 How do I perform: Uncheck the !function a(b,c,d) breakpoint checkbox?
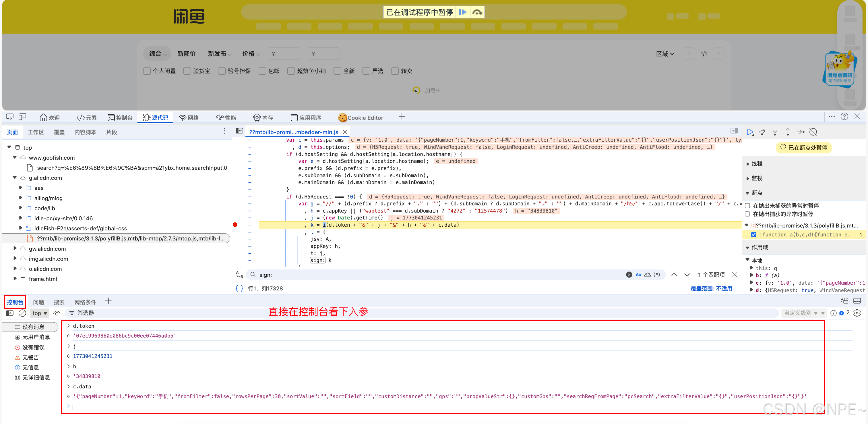[x=754, y=234]
